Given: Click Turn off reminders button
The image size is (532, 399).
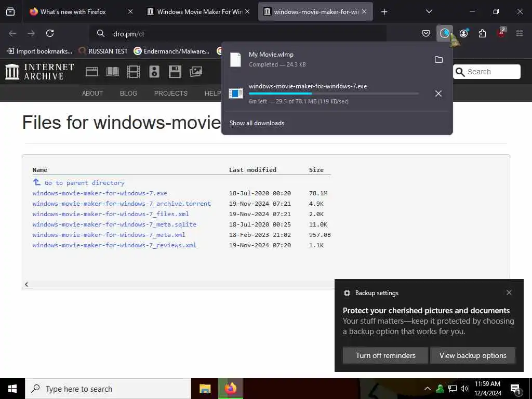Looking at the screenshot, I should (x=385, y=355).
